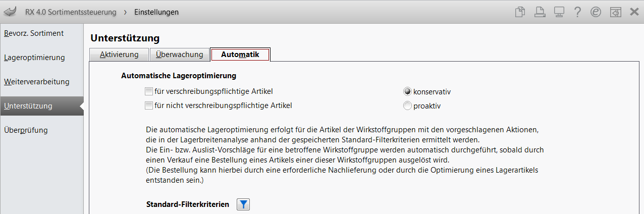Open help via the question mark icon
The image size is (644, 214).
point(577,12)
